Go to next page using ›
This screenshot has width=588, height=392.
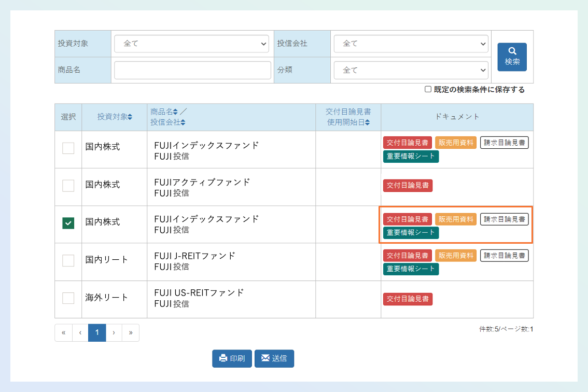pos(114,333)
